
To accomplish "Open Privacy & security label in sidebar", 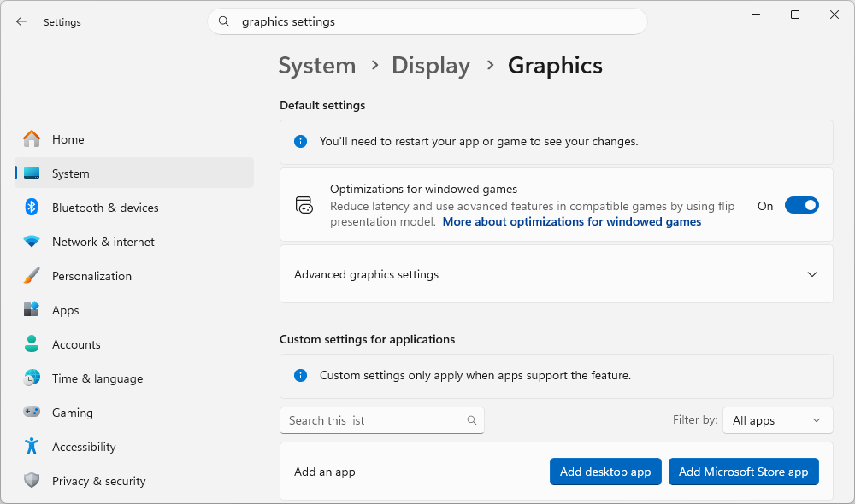I will pyautogui.click(x=98, y=481).
